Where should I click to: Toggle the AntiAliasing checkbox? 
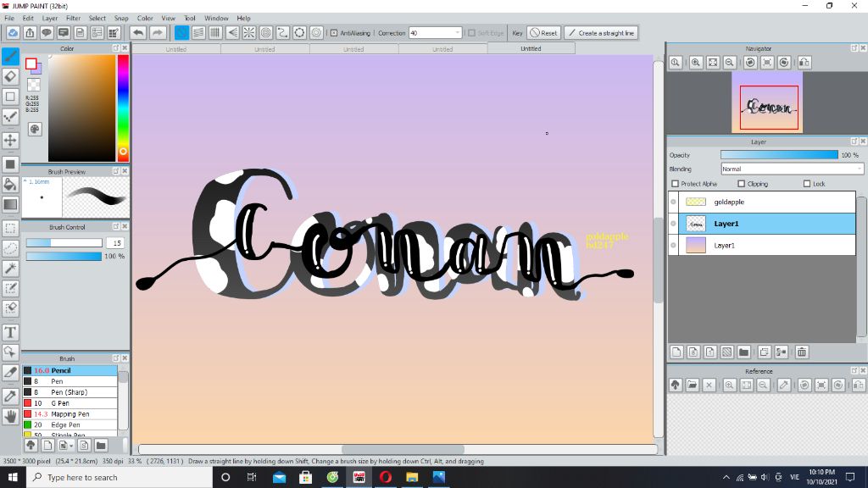click(334, 33)
